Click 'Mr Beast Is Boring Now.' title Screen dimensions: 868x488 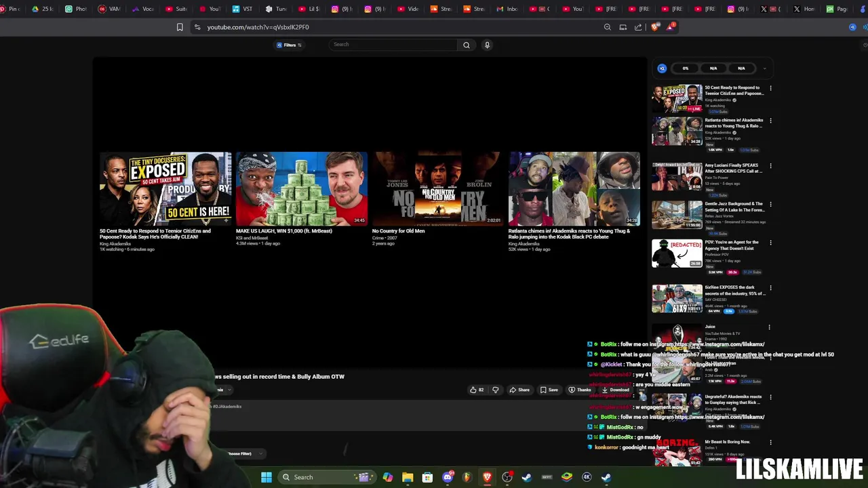pos(727,442)
